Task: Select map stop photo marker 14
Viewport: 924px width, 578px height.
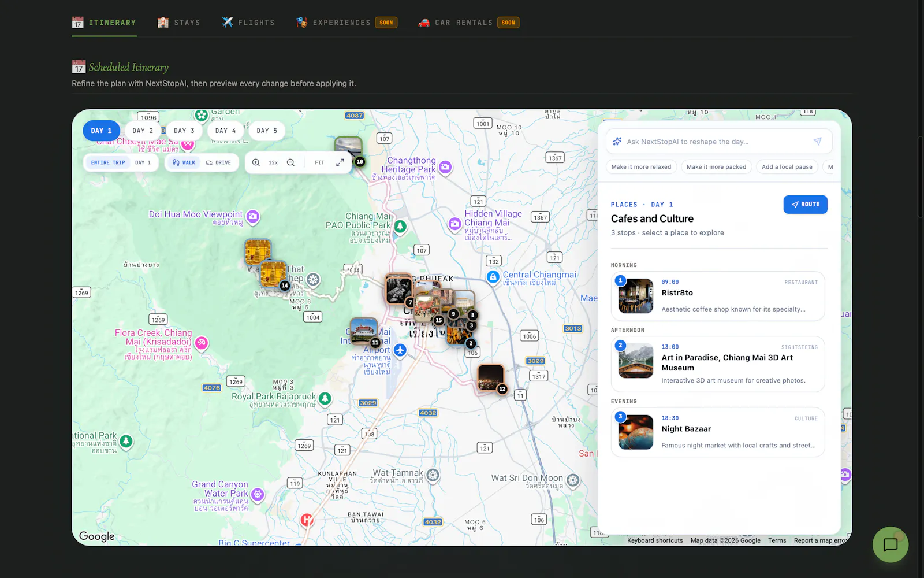Action: point(273,274)
